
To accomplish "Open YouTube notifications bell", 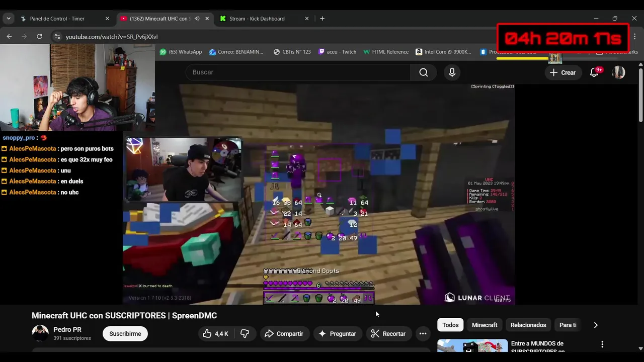I will coord(594,72).
